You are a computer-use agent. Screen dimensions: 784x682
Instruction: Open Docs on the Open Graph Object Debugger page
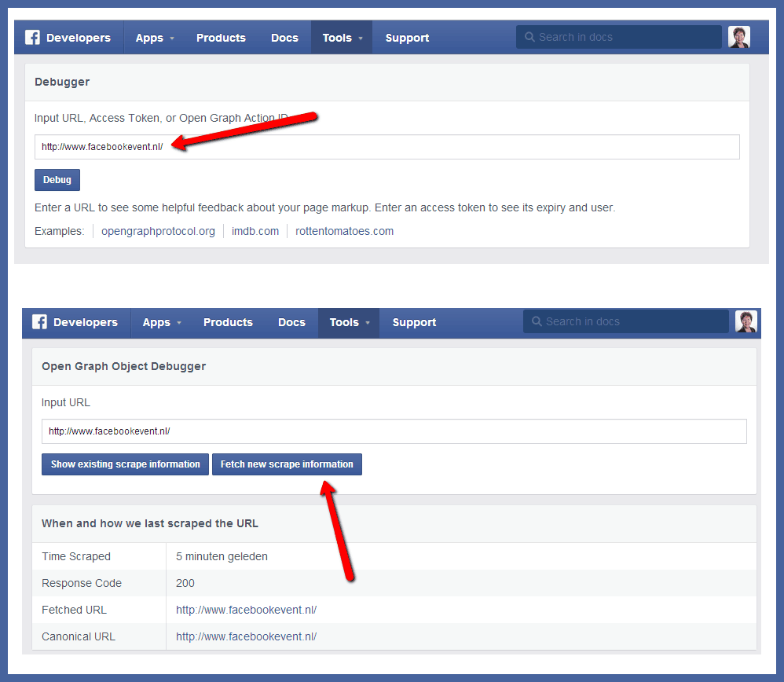pos(291,322)
